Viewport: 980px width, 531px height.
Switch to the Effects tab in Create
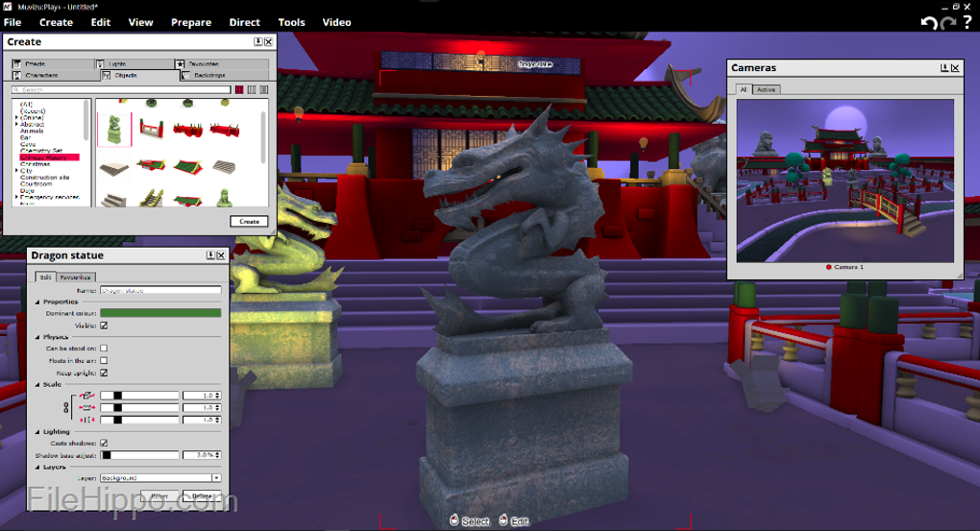(x=51, y=63)
